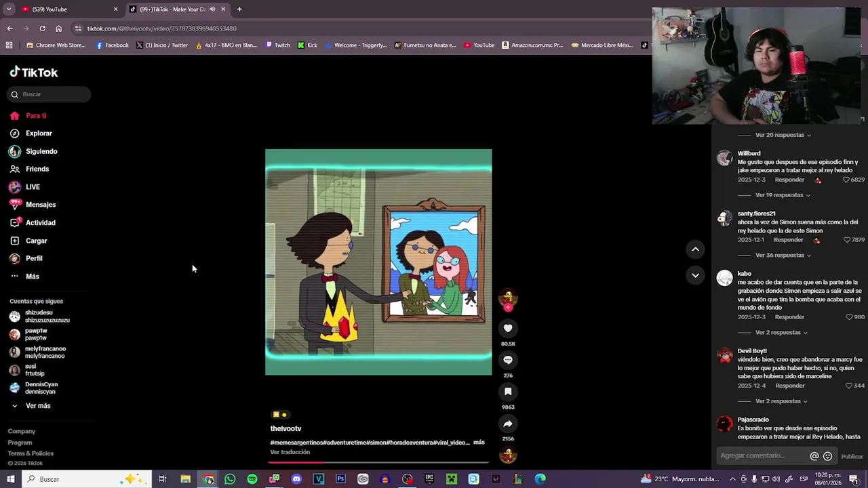Reload the page
Viewport: 868px width, 488px height.
coord(42,28)
